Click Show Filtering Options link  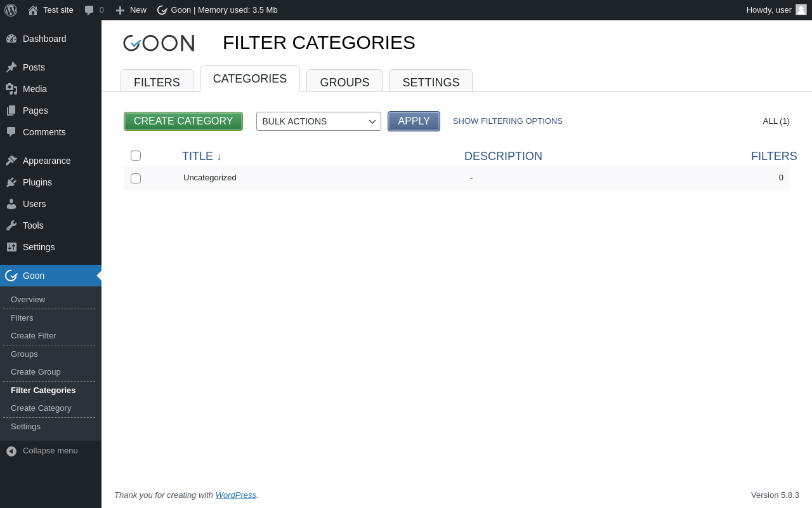(x=507, y=121)
